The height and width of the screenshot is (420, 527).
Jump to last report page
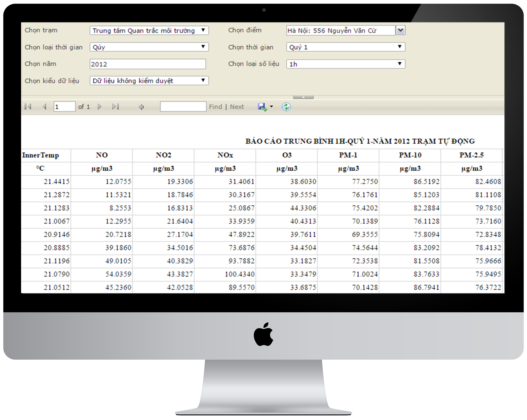point(115,107)
